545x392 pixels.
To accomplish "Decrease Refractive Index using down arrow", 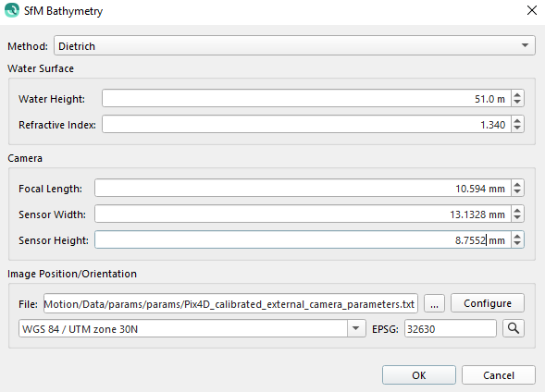I will pyautogui.click(x=517, y=129).
